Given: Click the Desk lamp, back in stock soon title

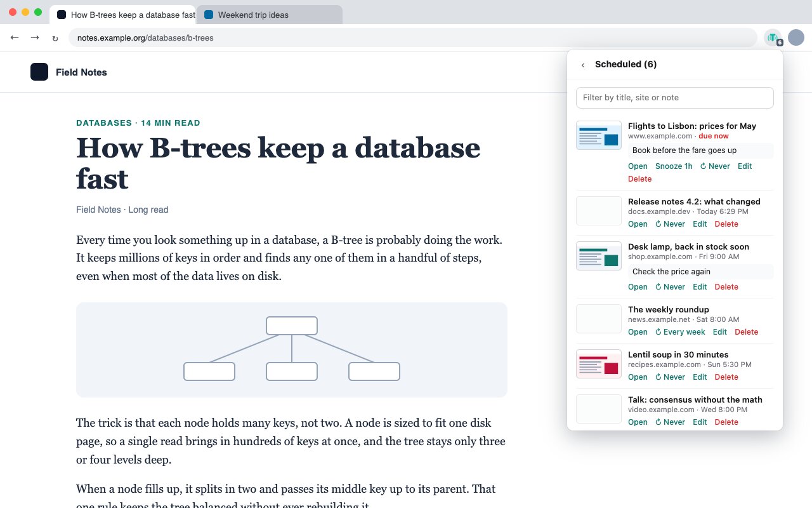Looking at the screenshot, I should (688, 247).
